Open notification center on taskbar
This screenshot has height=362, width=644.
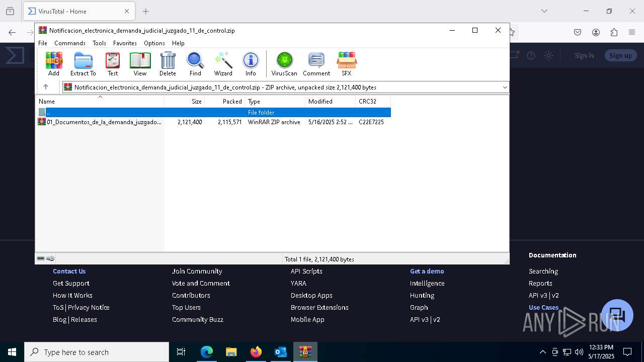(627, 352)
